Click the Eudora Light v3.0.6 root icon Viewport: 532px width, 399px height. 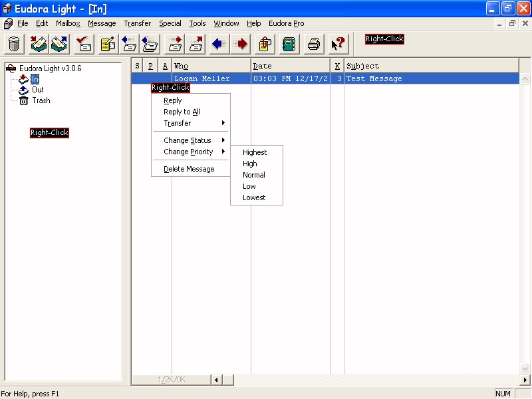coord(11,68)
